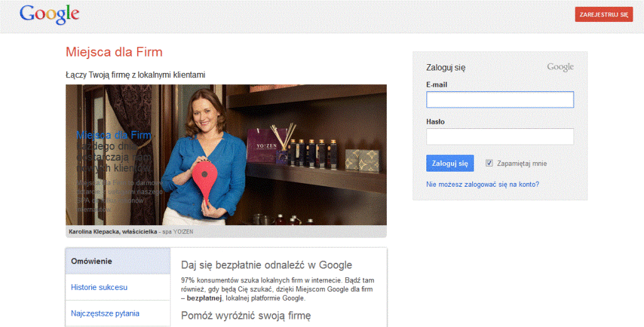Open the 'Nie możesz zalogować się na konto?' link
The height and width of the screenshot is (327, 644).
pos(482,184)
